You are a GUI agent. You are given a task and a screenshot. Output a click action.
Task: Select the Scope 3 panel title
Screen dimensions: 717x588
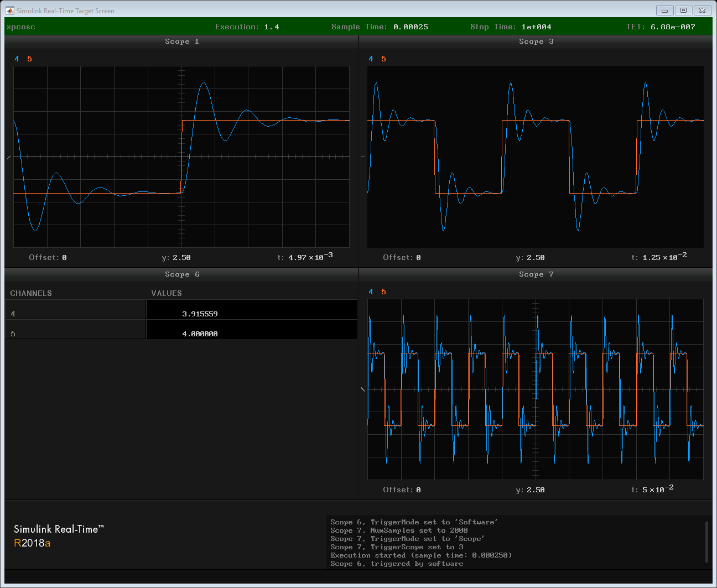536,41
